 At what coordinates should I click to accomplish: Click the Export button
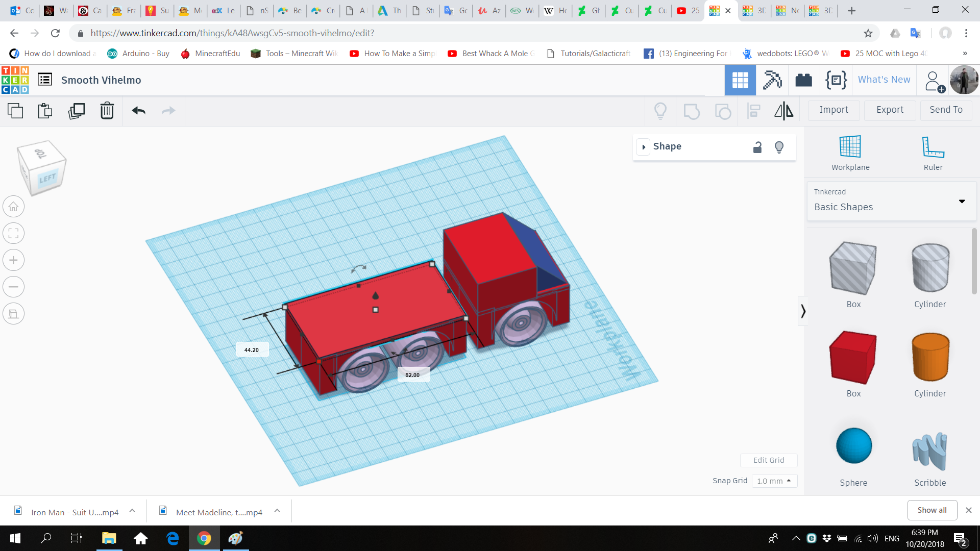(x=890, y=110)
